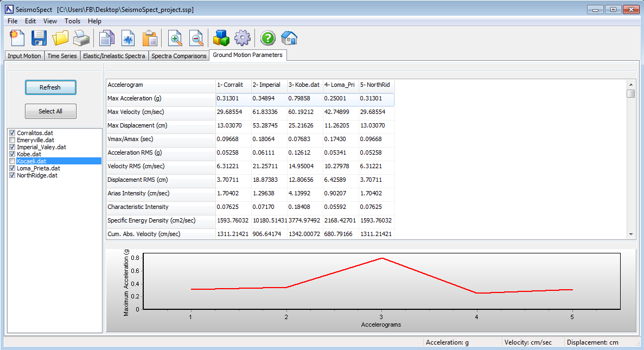Check the Kocaeli.dat checkbox
The height and width of the screenshot is (350, 644).
(x=12, y=161)
